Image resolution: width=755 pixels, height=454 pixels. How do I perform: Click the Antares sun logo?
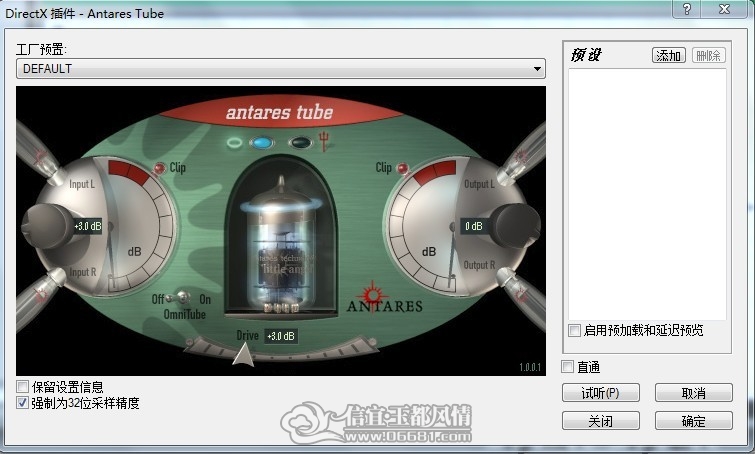(372, 295)
